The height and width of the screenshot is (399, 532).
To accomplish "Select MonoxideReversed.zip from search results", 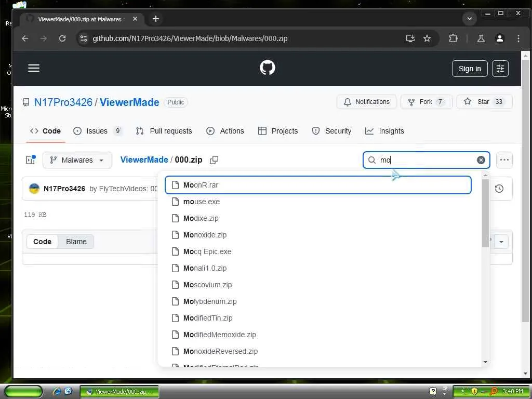I will (x=318, y=351).
